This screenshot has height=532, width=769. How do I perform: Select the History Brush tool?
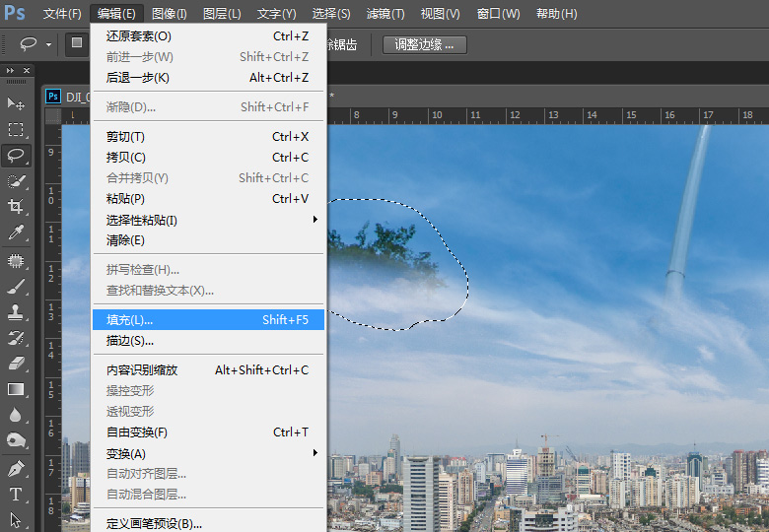[16, 338]
